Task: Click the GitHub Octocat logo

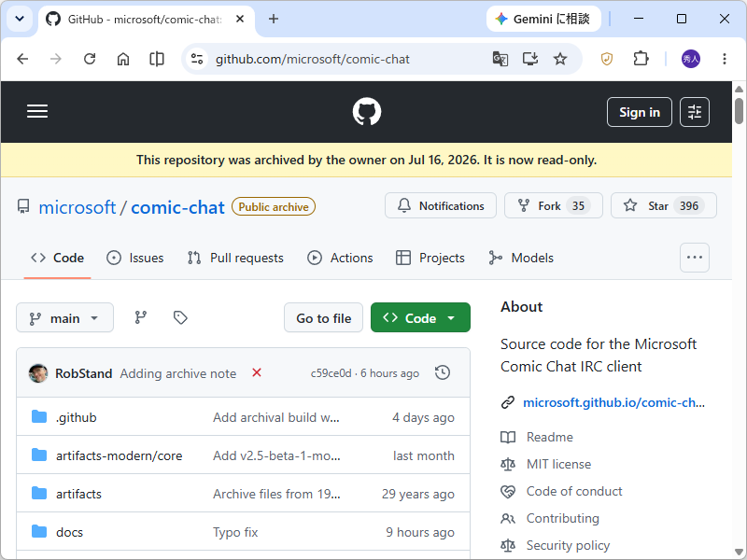Action: pyautogui.click(x=366, y=111)
